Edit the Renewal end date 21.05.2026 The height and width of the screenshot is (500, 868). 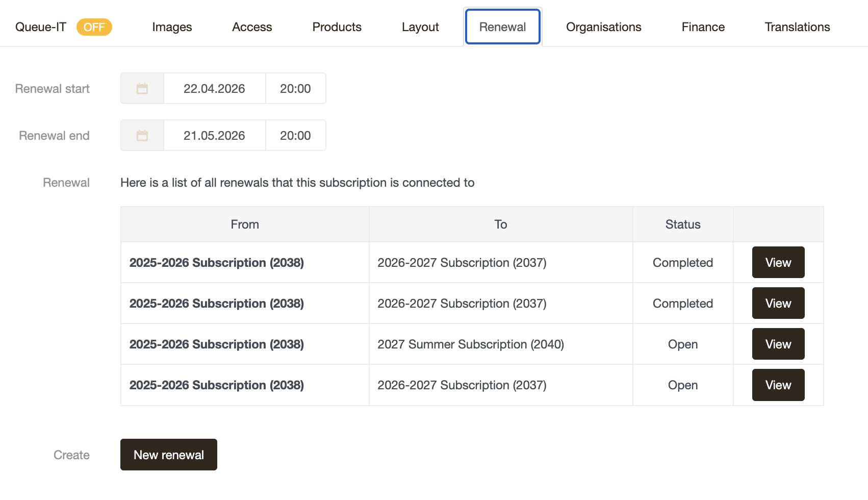(x=215, y=136)
